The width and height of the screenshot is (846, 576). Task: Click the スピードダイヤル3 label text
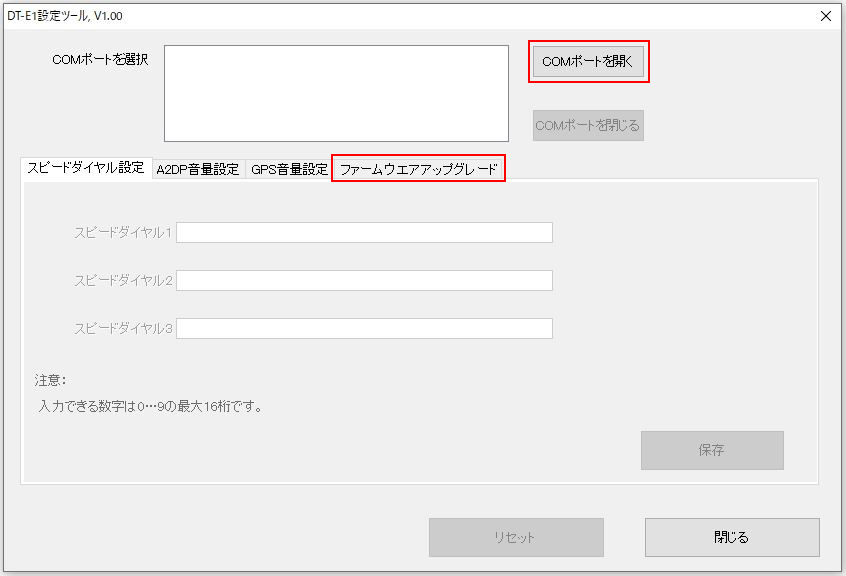pos(123,328)
